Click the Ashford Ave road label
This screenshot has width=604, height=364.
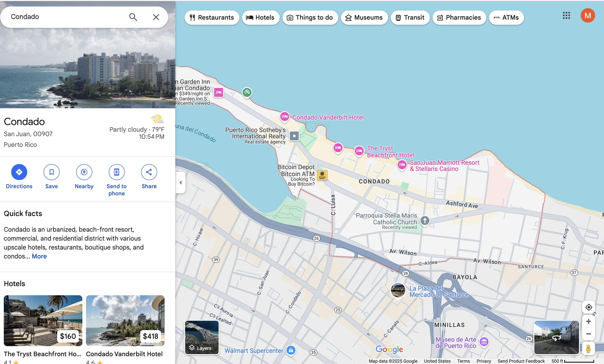point(462,204)
